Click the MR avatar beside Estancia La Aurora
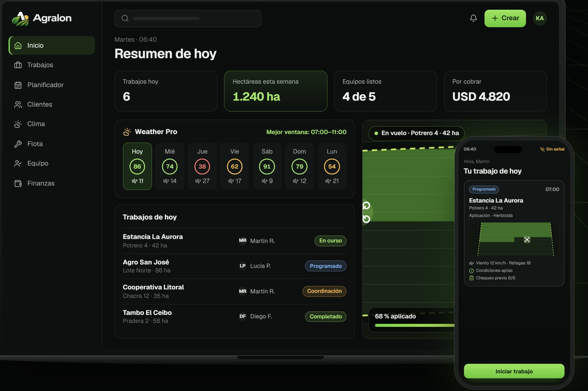588x391 pixels. (x=243, y=240)
